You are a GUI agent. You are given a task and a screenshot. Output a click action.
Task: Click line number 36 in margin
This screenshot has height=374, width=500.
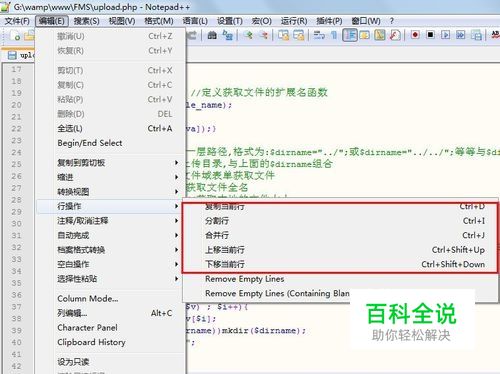[16, 295]
